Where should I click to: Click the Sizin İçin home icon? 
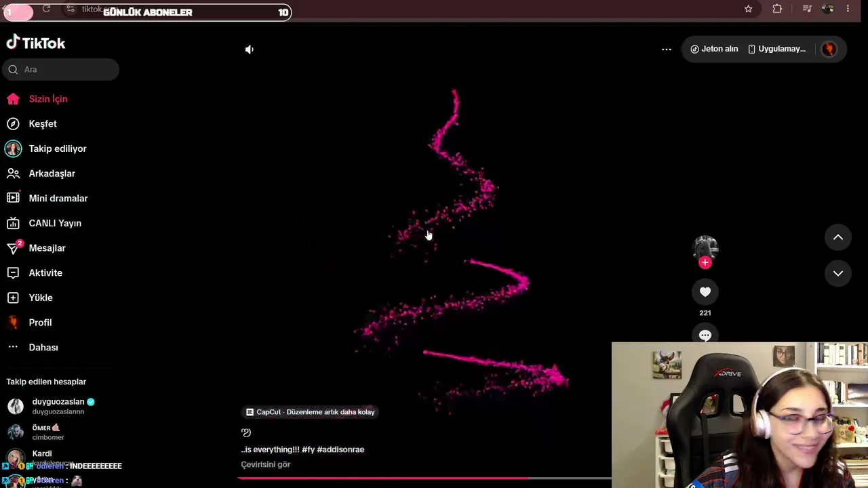13,99
